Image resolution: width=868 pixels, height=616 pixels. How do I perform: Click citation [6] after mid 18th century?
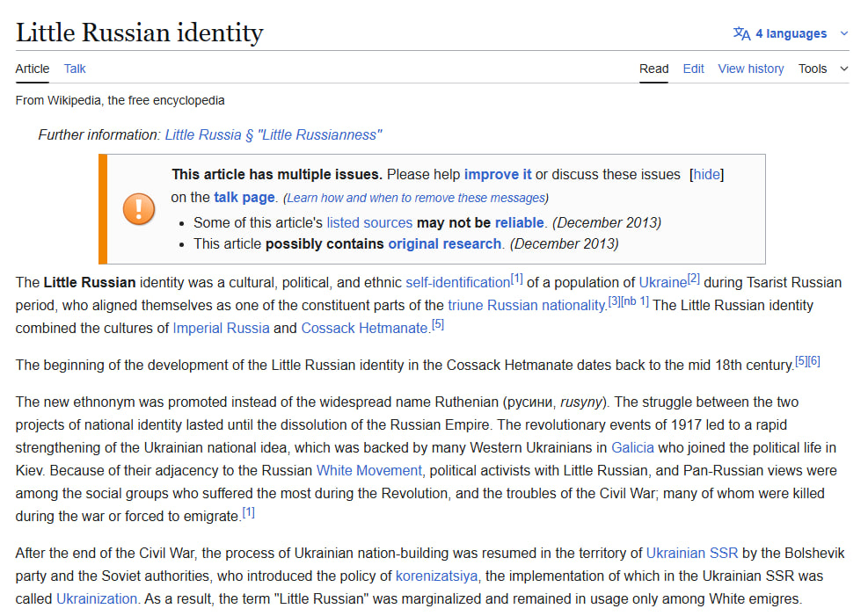[814, 361]
